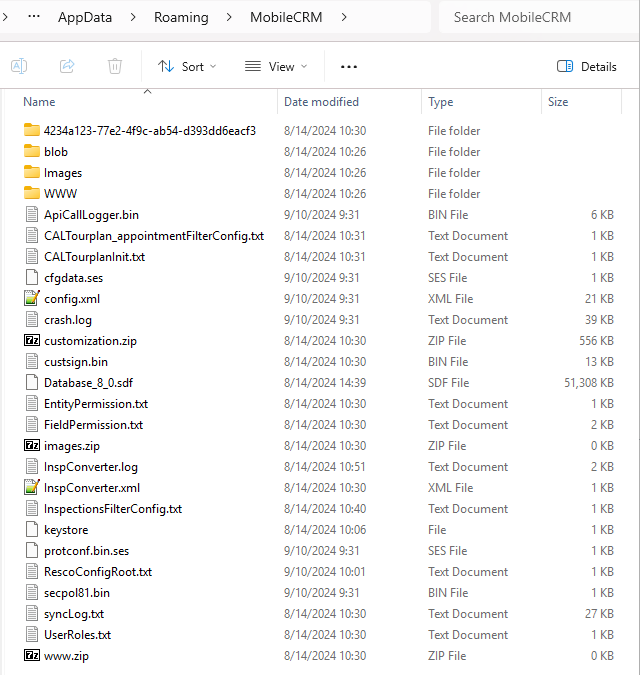The image size is (640, 675).
Task: Select the customization.zip archive icon
Action: pyautogui.click(x=32, y=341)
